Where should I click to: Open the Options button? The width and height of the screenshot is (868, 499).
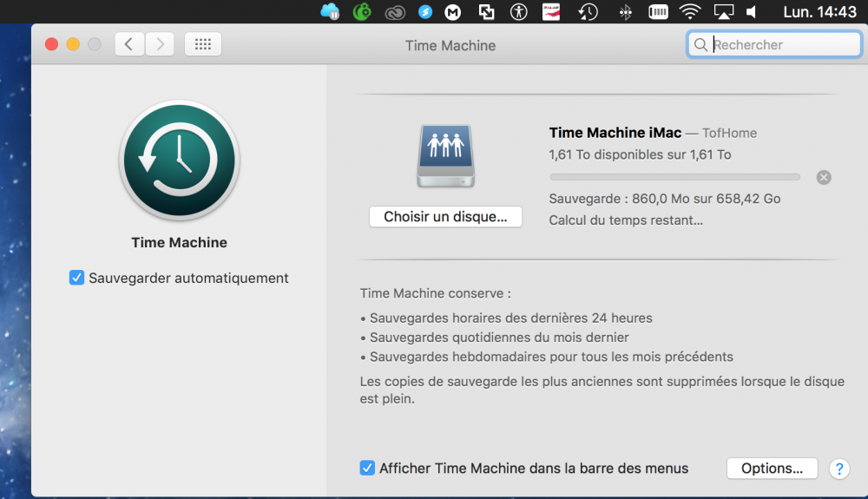point(772,468)
